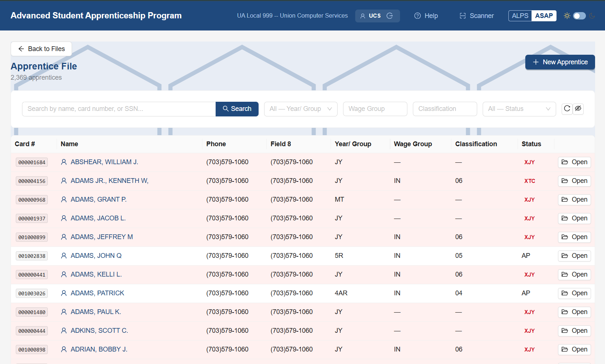Image resolution: width=605 pixels, height=364 pixels.
Task: Expand the Status filter dropdown
Action: [x=519, y=109]
